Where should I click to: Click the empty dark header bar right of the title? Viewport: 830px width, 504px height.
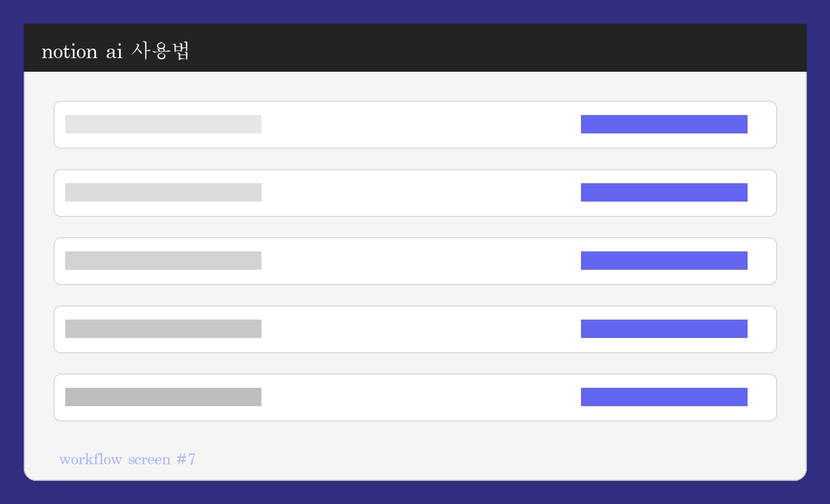pyautogui.click(x=504, y=49)
